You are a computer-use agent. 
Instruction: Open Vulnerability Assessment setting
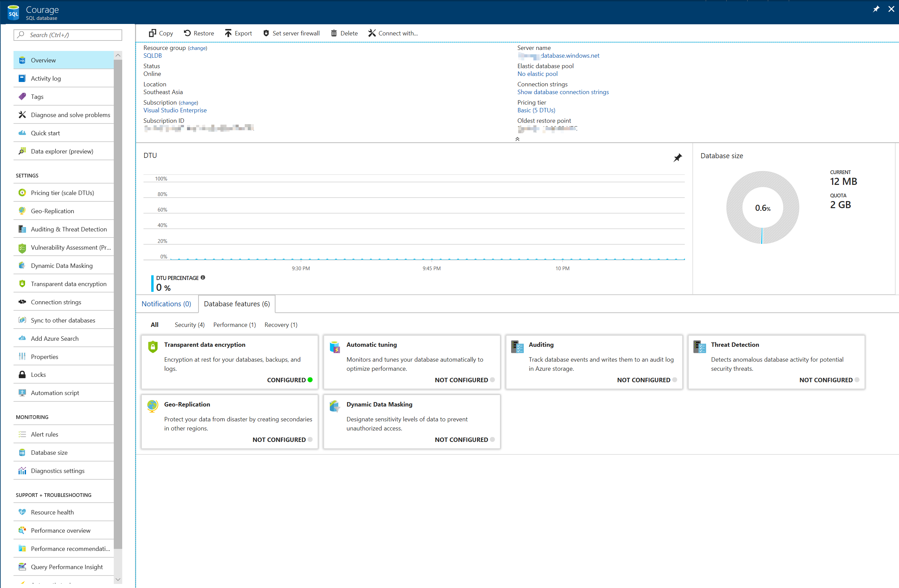pyautogui.click(x=63, y=248)
